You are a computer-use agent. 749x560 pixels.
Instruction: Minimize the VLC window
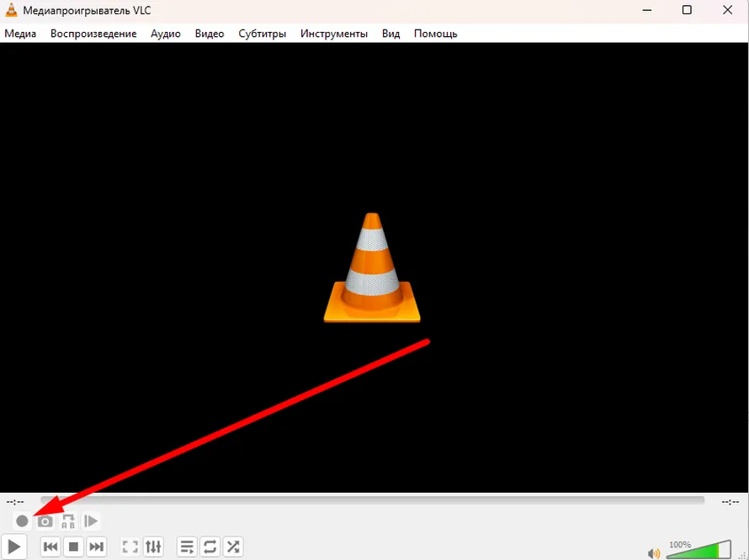(x=647, y=10)
